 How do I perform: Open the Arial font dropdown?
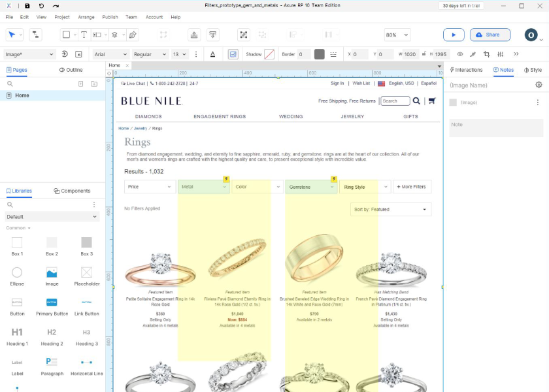pos(110,54)
